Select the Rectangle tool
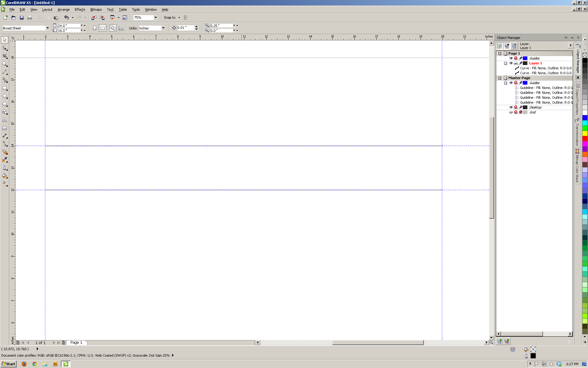 click(x=5, y=88)
